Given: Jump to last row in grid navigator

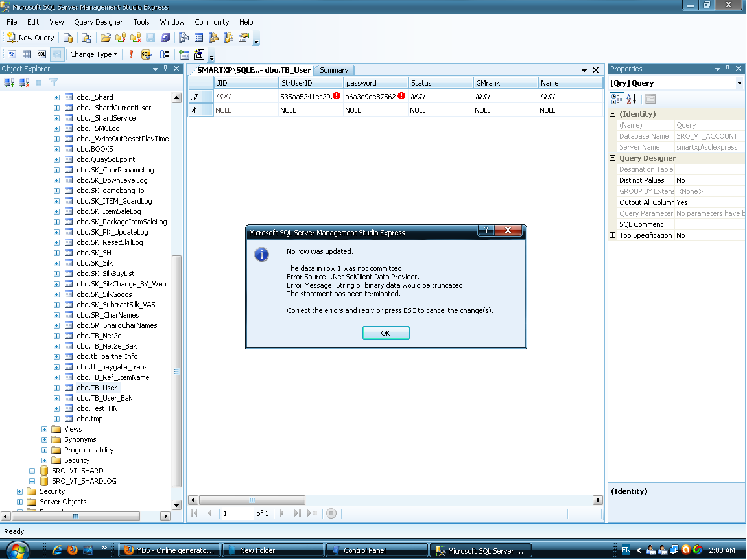Looking at the screenshot, I should tap(297, 513).
